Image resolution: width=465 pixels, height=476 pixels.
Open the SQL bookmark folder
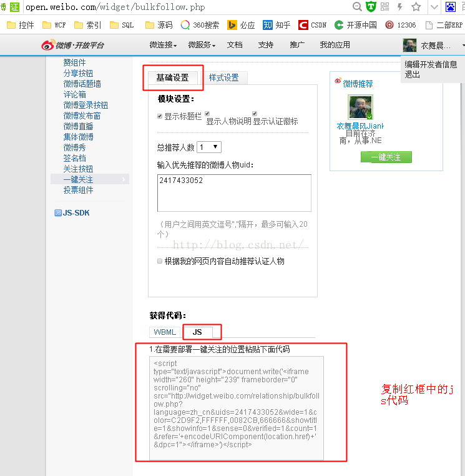(122, 25)
